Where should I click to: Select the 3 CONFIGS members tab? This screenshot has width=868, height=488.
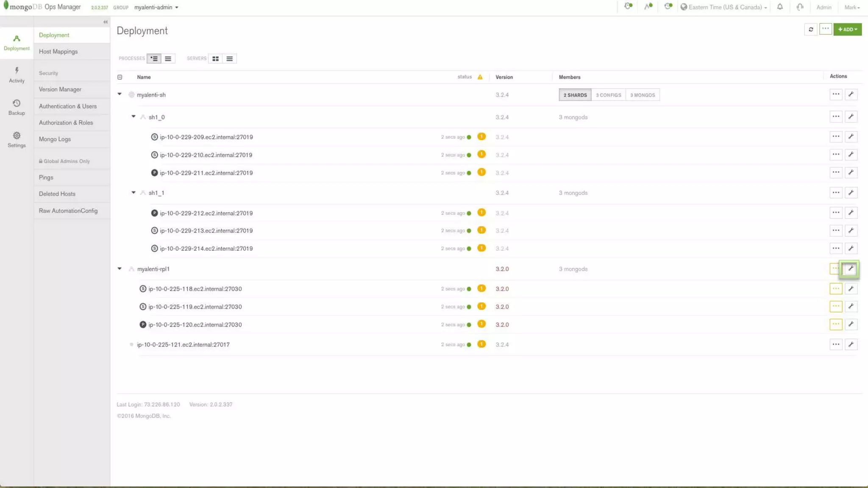pyautogui.click(x=608, y=95)
